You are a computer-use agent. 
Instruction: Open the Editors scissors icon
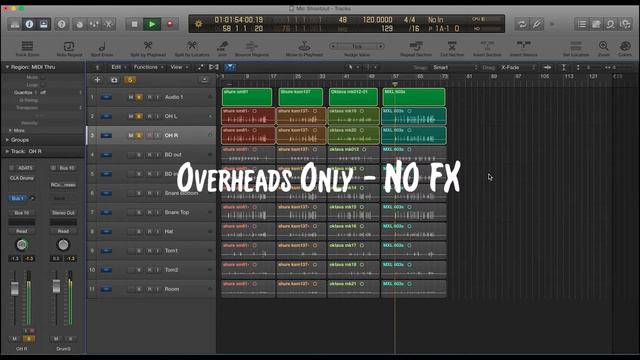click(x=109, y=24)
